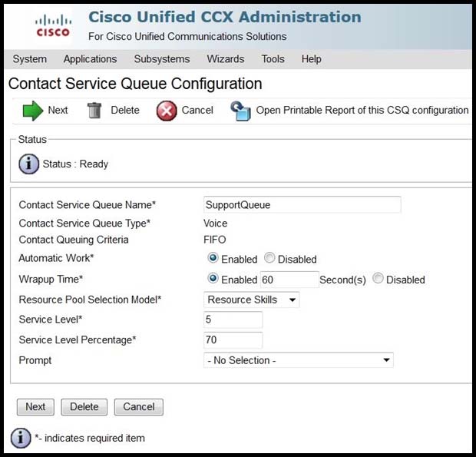476x457 pixels.
Task: Expand the Prompt selection dropdown
Action: pyautogui.click(x=299, y=360)
